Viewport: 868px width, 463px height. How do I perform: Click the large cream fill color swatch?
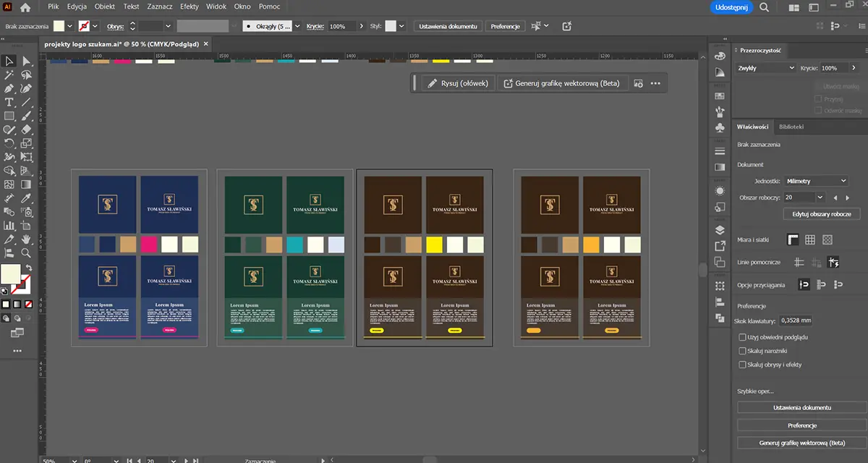point(10,274)
